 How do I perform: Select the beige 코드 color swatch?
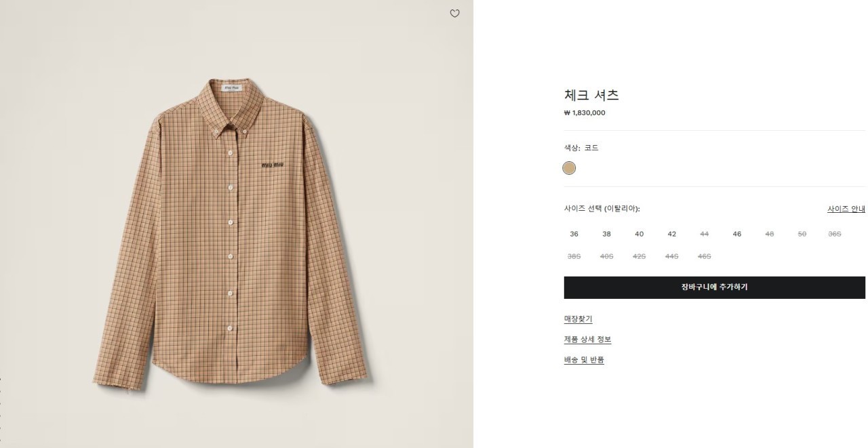[x=570, y=168]
